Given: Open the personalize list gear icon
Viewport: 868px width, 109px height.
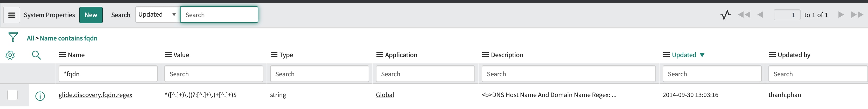Looking at the screenshot, I should pyautogui.click(x=10, y=55).
